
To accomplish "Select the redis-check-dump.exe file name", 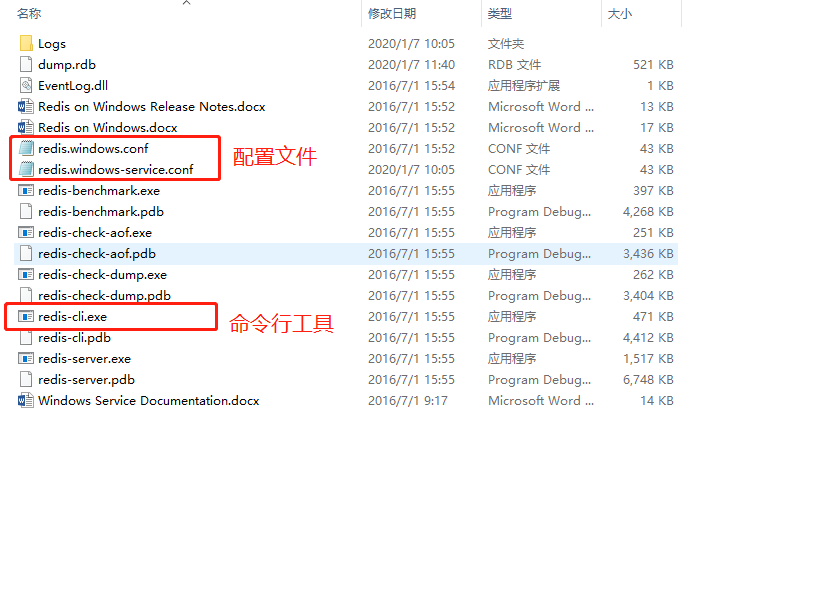I will pos(102,274).
